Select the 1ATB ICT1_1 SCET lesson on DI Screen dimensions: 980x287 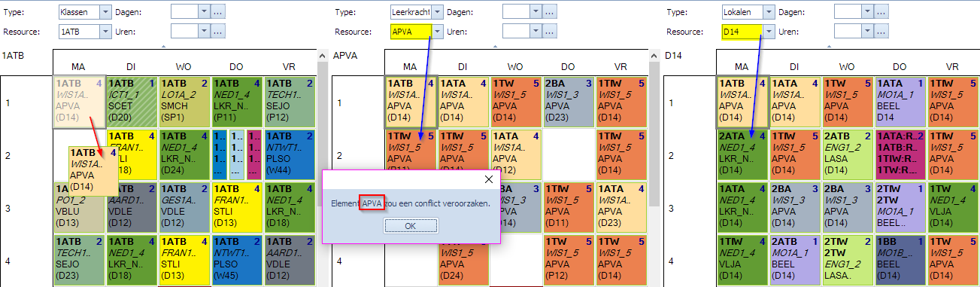(x=132, y=102)
